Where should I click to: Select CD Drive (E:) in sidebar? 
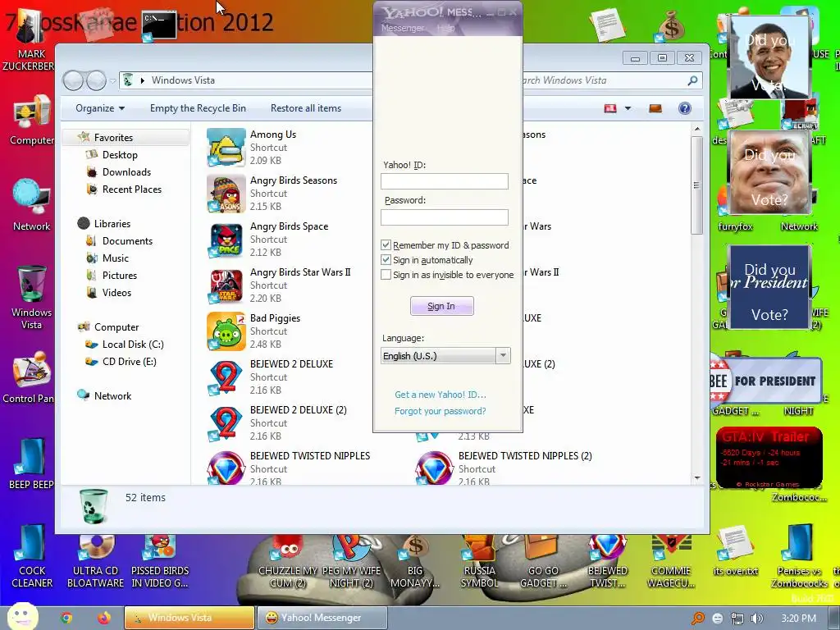point(129,362)
